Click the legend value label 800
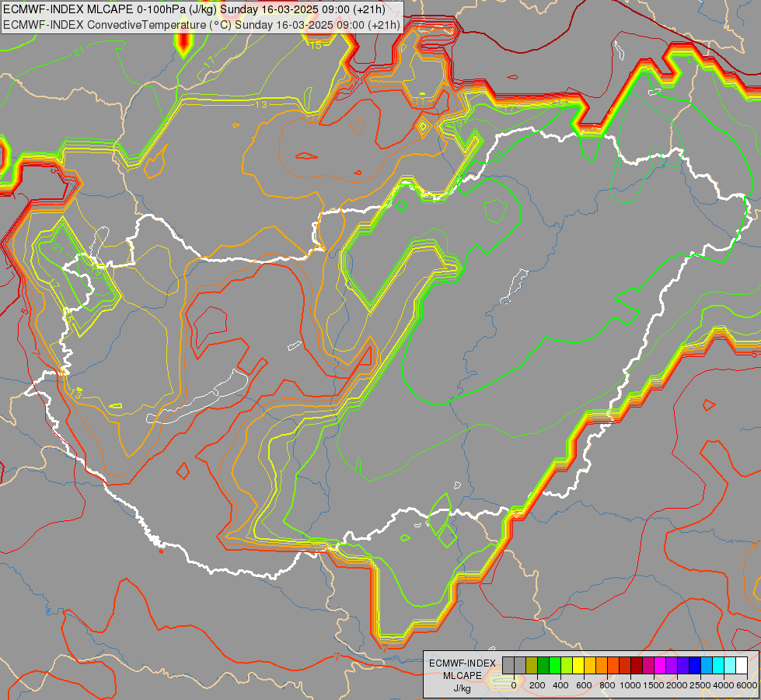 [x=607, y=685]
